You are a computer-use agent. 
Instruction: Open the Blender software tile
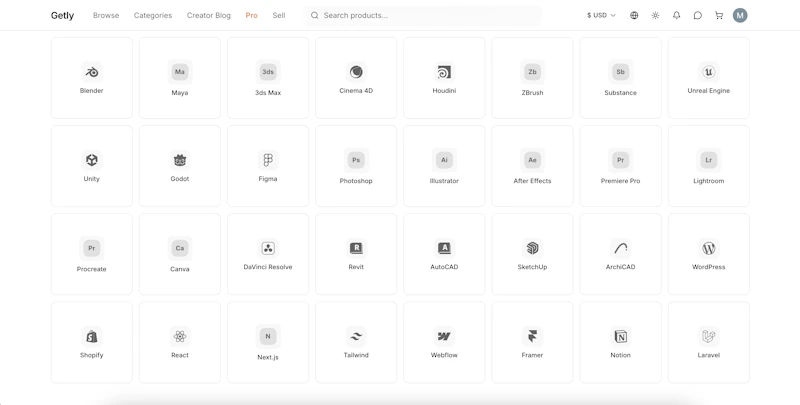coord(92,78)
